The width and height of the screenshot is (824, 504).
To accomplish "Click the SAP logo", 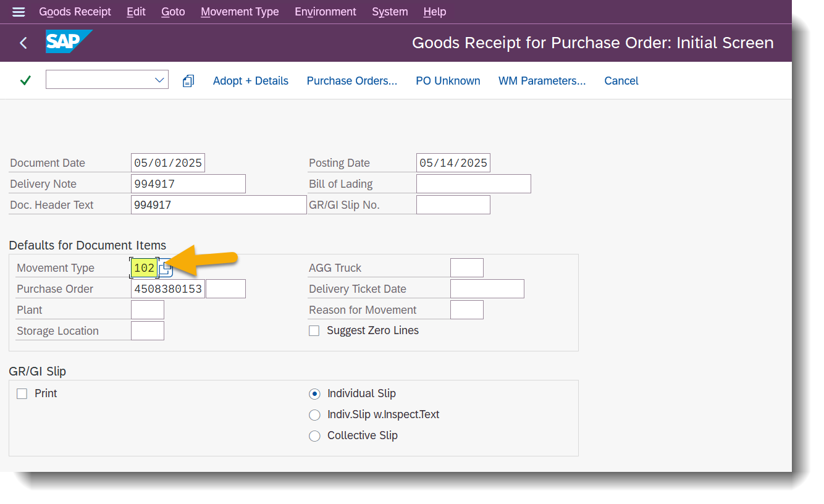I will [69, 41].
